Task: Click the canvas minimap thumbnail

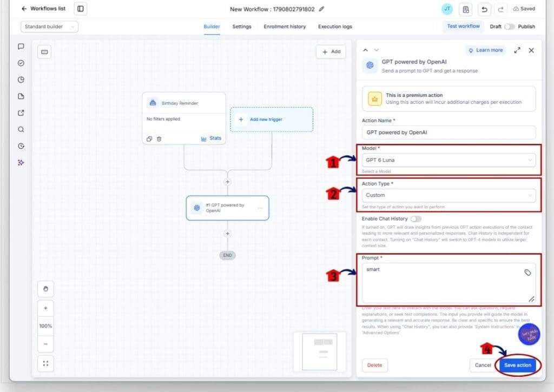Action: pos(320,351)
